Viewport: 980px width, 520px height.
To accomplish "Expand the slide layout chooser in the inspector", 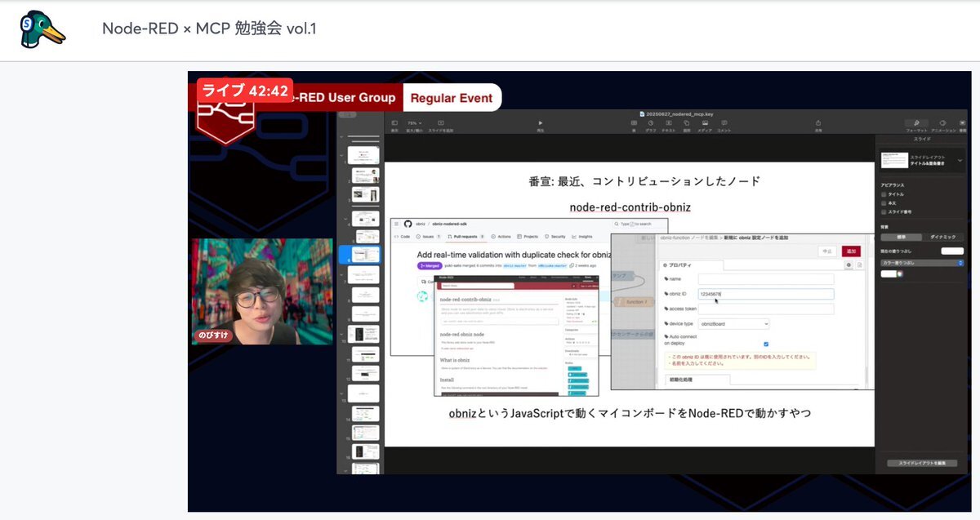I will (960, 161).
